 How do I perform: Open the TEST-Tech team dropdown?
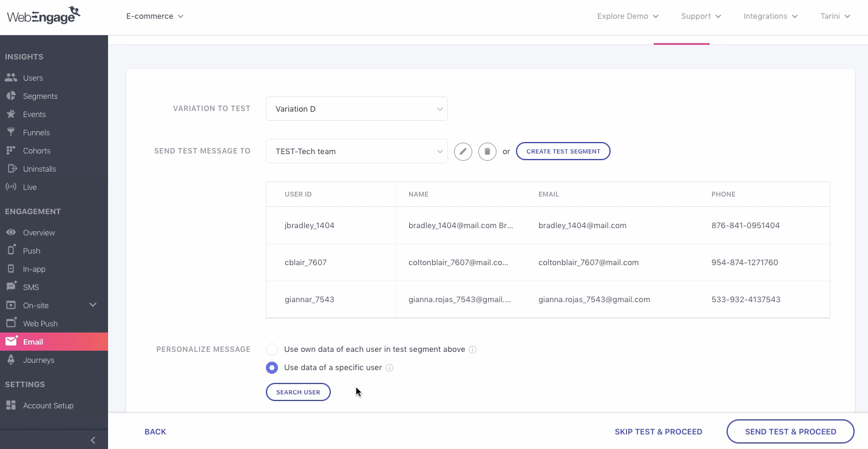coord(357,152)
